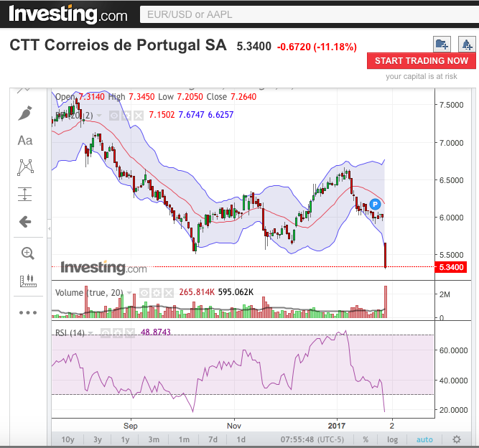
Task: Click 'your capital is at risk' text
Action: (422, 76)
